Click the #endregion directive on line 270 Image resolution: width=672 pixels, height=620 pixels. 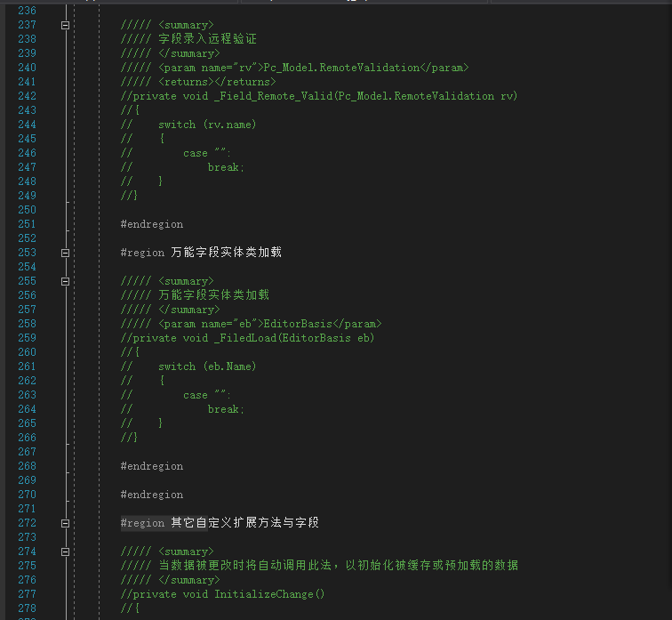pyautogui.click(x=151, y=495)
